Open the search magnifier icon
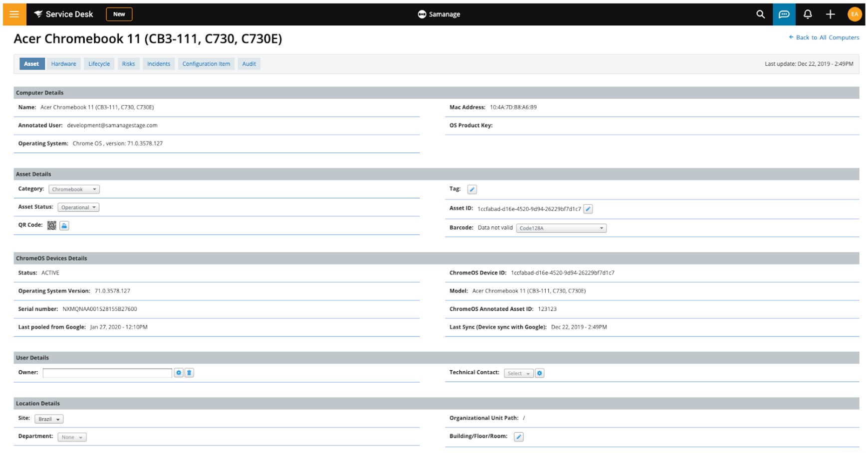Screen dimensions: 868x453 coord(760,14)
